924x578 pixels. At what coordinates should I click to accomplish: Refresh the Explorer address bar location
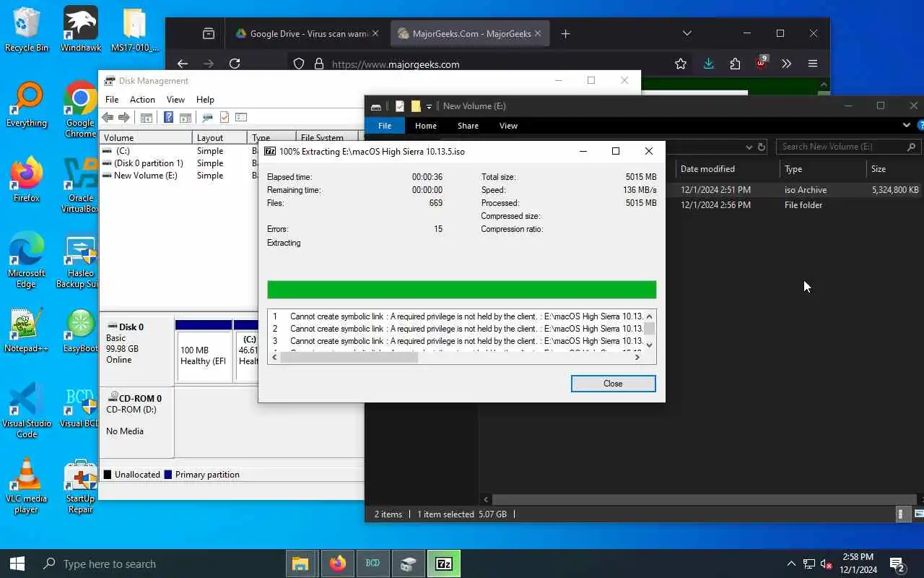coord(761,147)
